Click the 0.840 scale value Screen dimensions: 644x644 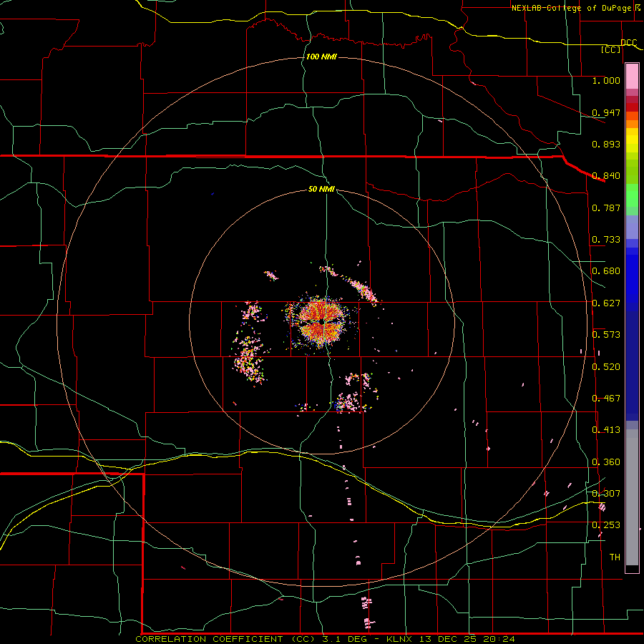[606, 176]
